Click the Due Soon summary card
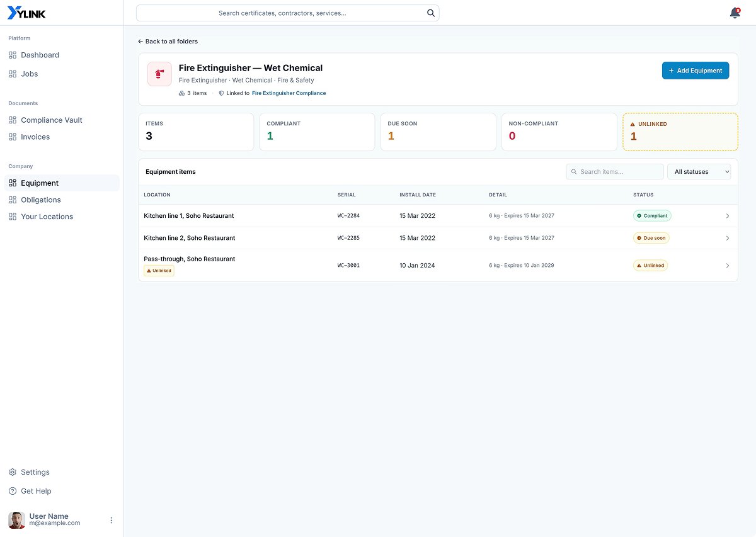756x537 pixels. 438,132
